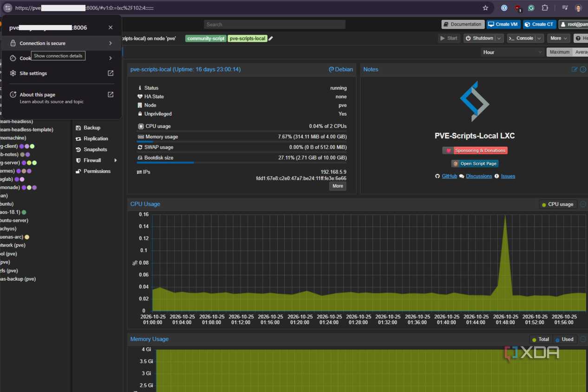Collapse the CPU Usage chart panel
Image resolution: width=588 pixels, height=392 pixels.
(x=583, y=204)
